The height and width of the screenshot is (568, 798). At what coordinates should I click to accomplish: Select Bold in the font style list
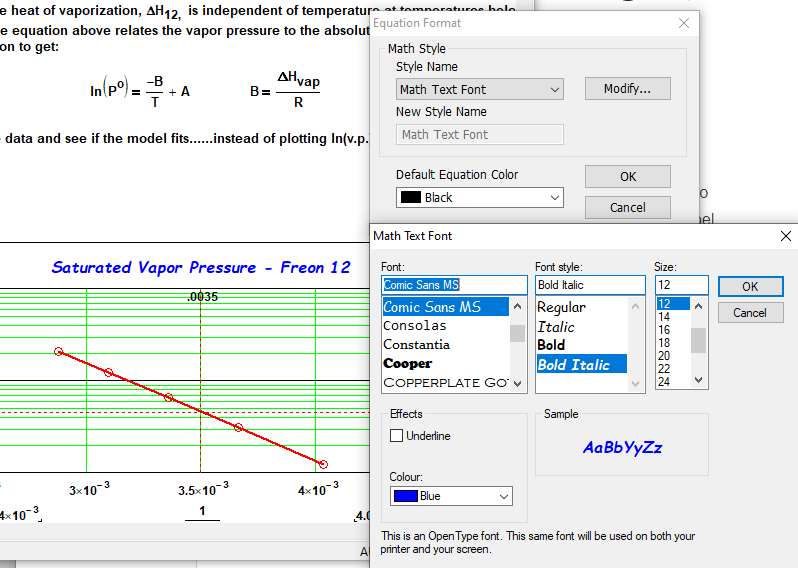(x=551, y=345)
